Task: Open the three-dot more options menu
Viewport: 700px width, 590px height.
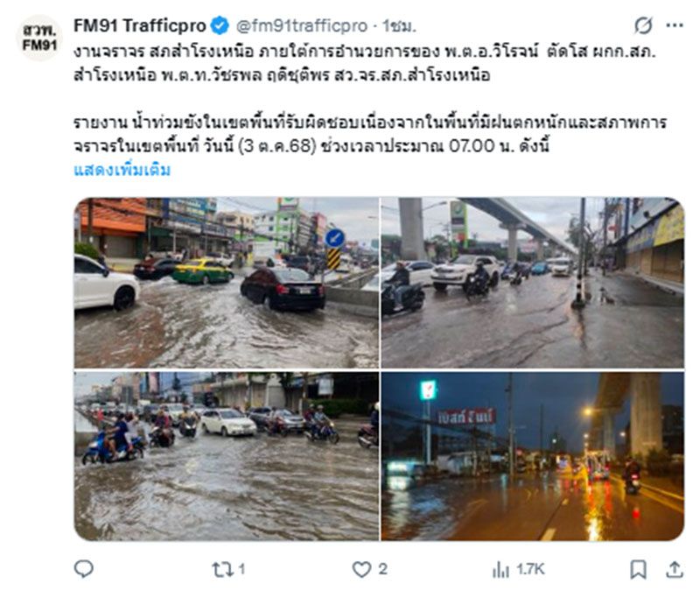Action: [674, 25]
